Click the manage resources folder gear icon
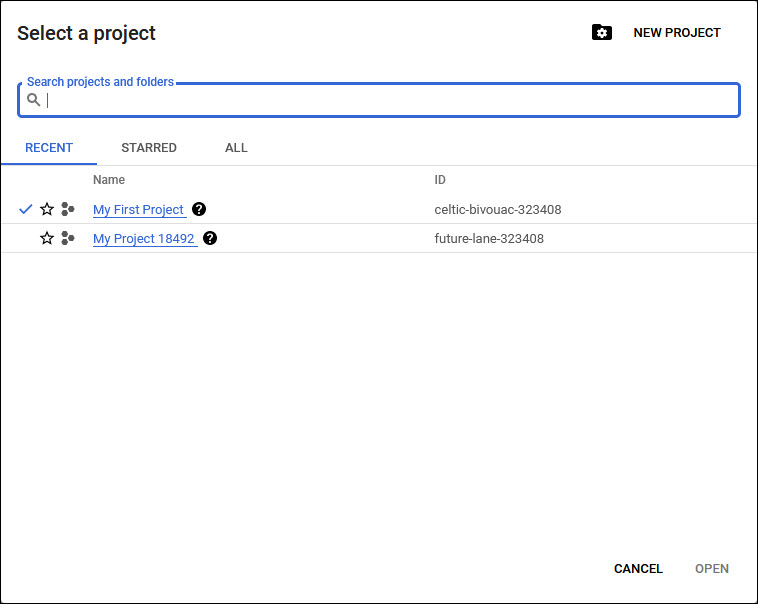Screen dimensions: 758x604 tap(601, 33)
